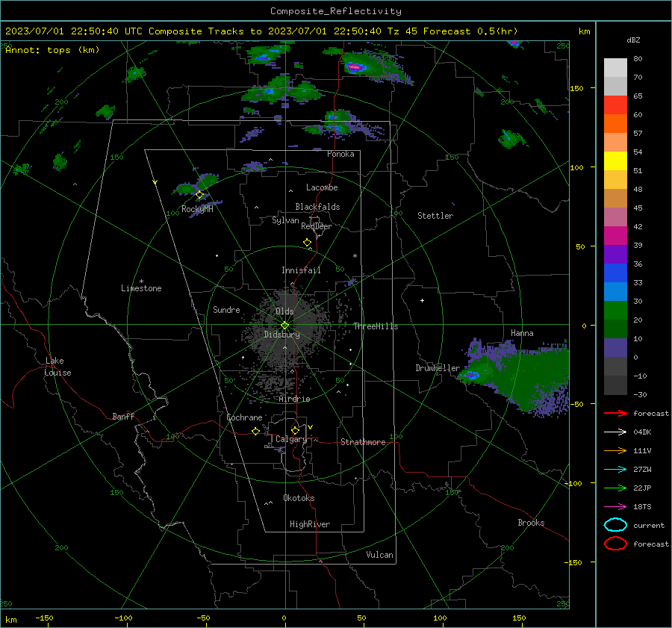This screenshot has width=672, height=628.
Task: Click the Sundre city label
Action: tap(226, 309)
